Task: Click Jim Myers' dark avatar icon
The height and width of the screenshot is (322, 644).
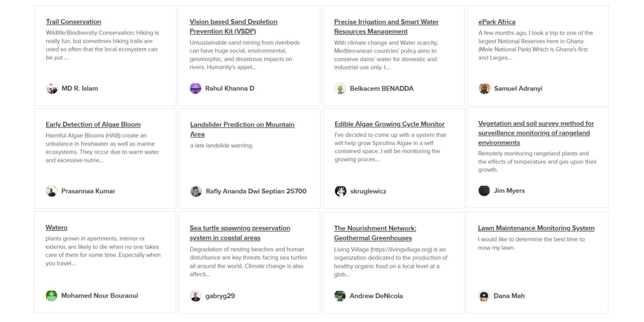Action: pos(484,191)
